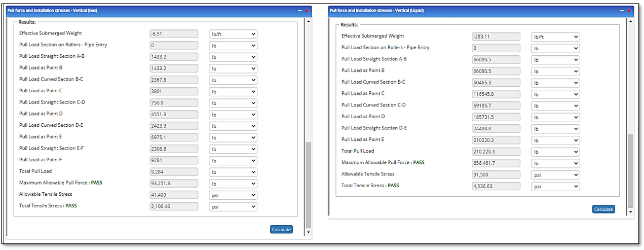The width and height of the screenshot is (644, 250).
Task: Click the Total Pull Load field showing 9,284
Action: [174, 172]
